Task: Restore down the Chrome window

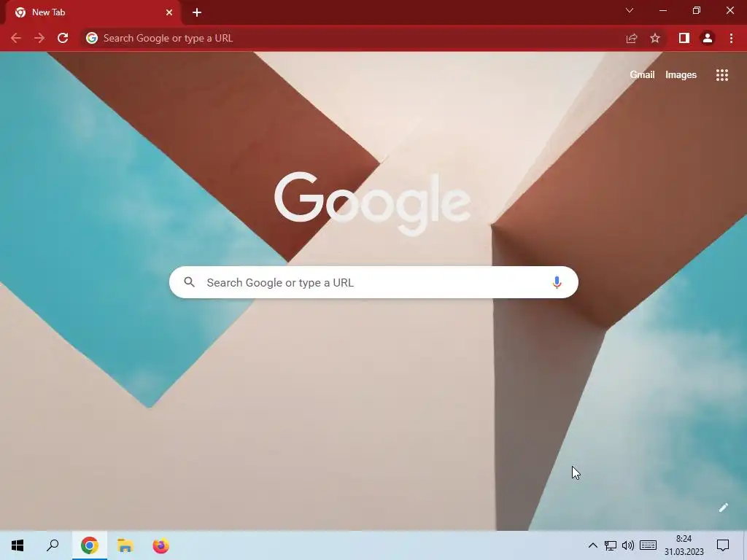Action: coord(697,10)
